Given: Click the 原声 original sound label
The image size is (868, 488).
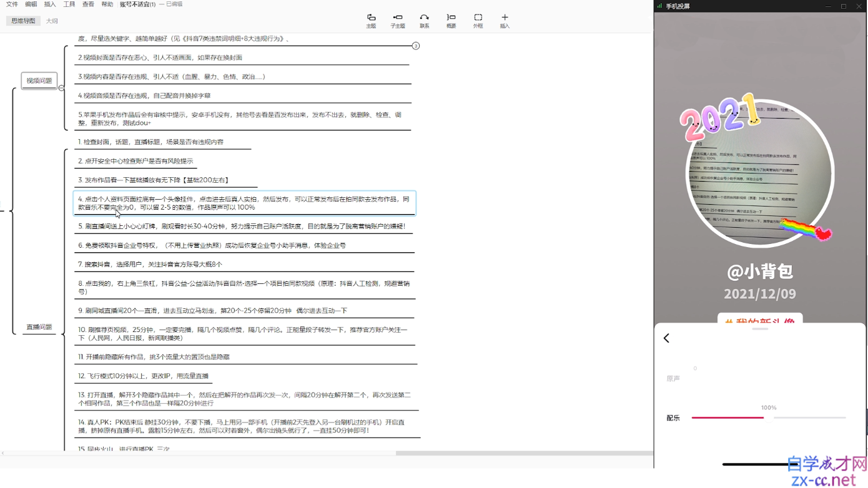Looking at the screenshot, I should tap(673, 379).
